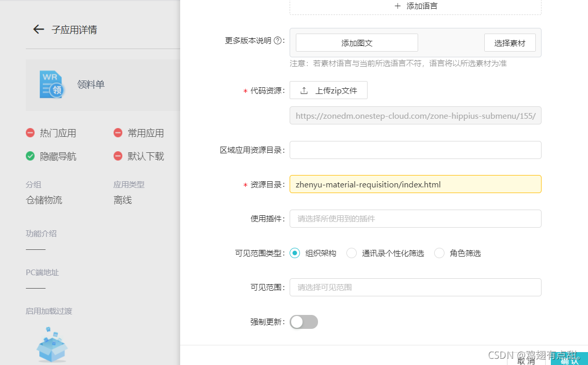
Task: Click the 启用加载过渡 label
Action: (x=49, y=311)
